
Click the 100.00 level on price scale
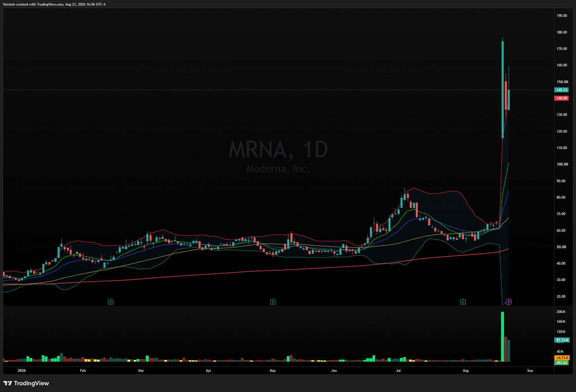click(562, 164)
